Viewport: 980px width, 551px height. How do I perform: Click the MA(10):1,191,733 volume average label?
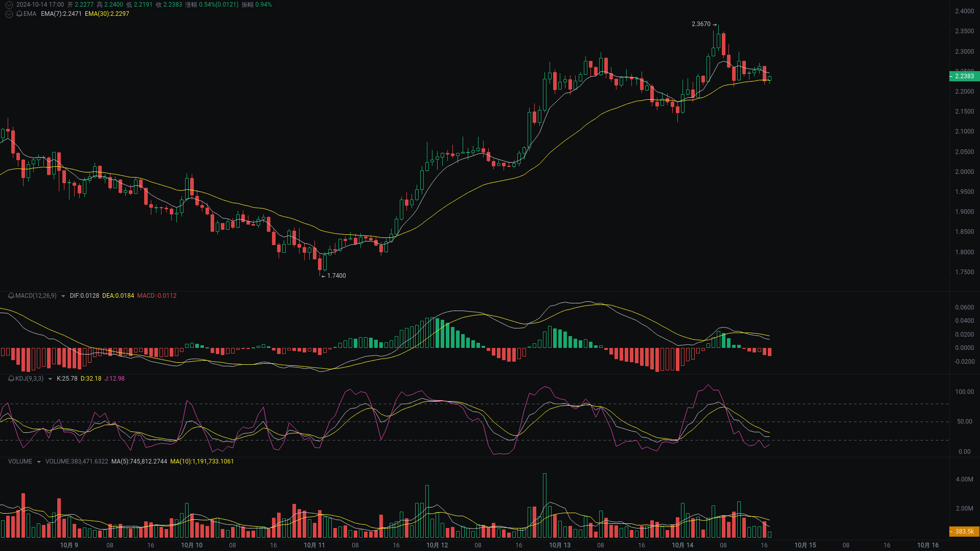(202, 461)
